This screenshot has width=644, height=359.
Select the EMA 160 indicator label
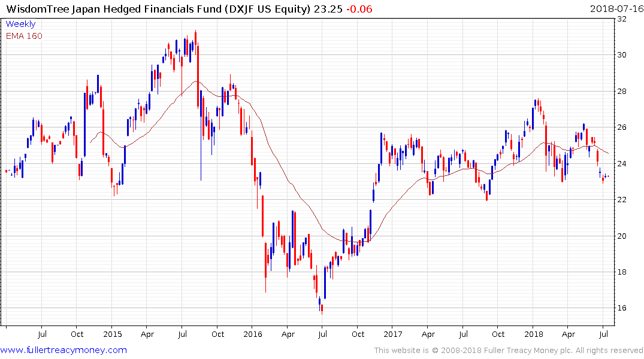(24, 36)
